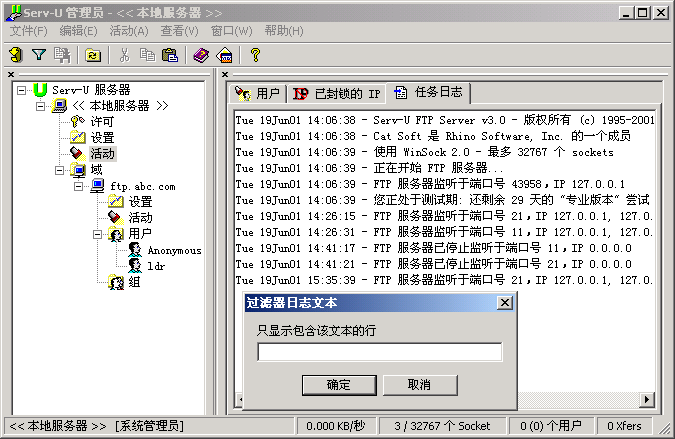Click the '3 / 32767 个 Socket' status entry
Viewport: 675px width, 439px height.
pyautogui.click(x=442, y=426)
